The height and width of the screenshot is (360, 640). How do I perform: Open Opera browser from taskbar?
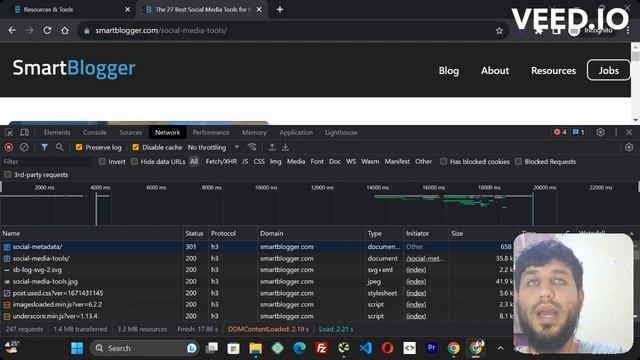coord(387,348)
